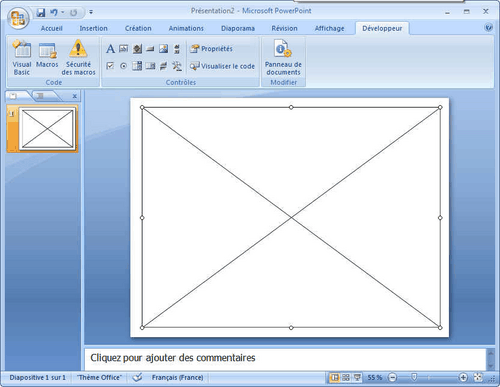Go to the Diaporama tab
Image resolution: width=500 pixels, height=387 pixels.
(238, 28)
